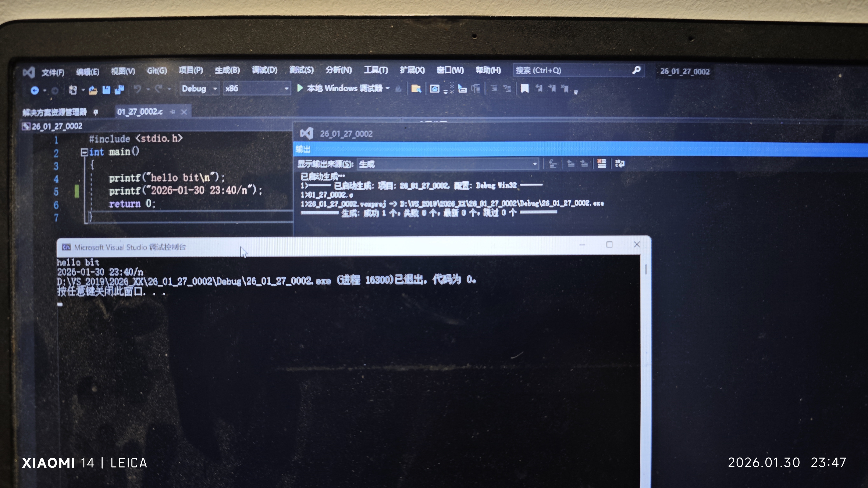
Task: Click the Save All icon
Action: pos(119,90)
